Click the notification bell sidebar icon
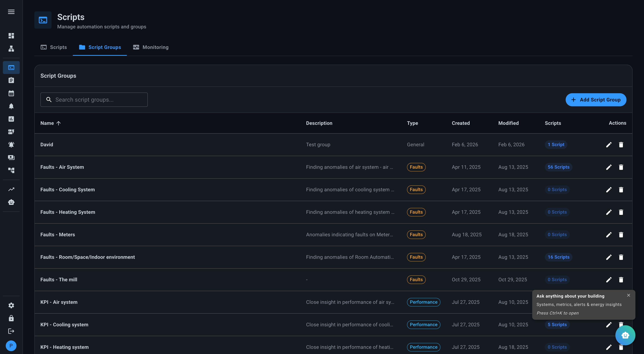The width and height of the screenshot is (644, 354). [11, 106]
